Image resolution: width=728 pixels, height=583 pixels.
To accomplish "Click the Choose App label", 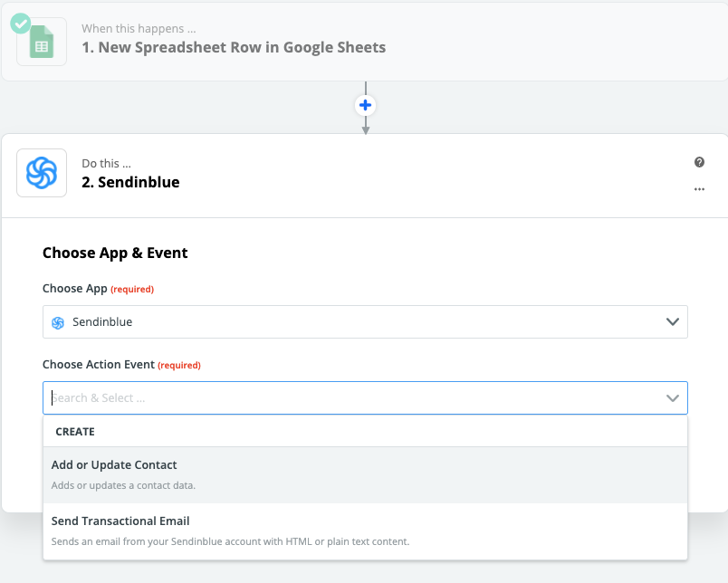I will [75, 288].
